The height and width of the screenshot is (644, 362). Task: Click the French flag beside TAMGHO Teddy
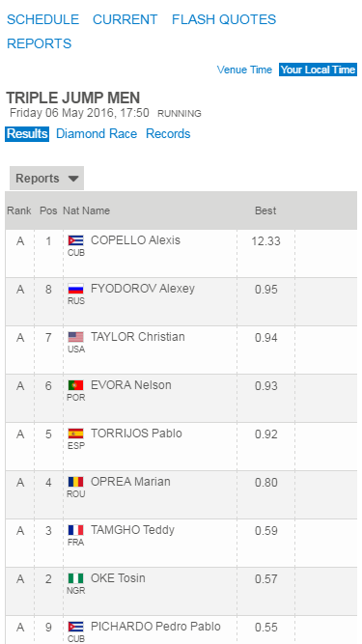pos(76,530)
